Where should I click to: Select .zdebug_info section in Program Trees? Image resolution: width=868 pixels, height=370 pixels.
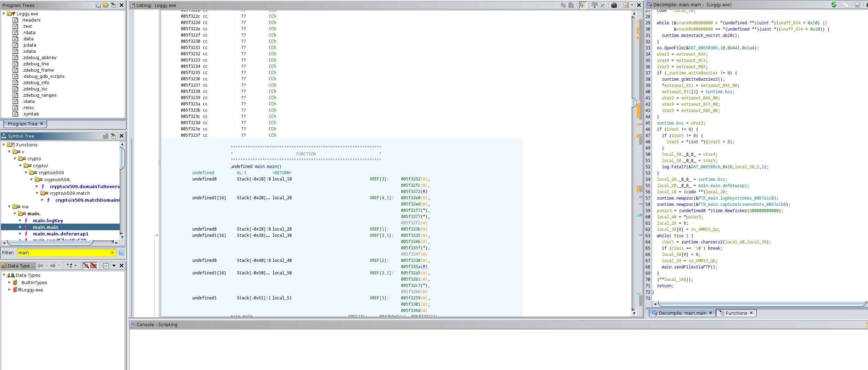(x=35, y=82)
